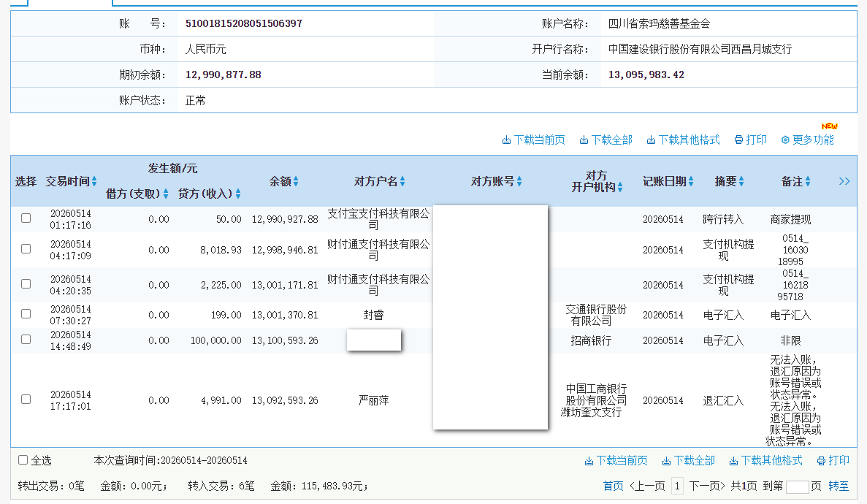Select the 07:30:27 transaction checkbox
867x504 pixels.
(26, 313)
